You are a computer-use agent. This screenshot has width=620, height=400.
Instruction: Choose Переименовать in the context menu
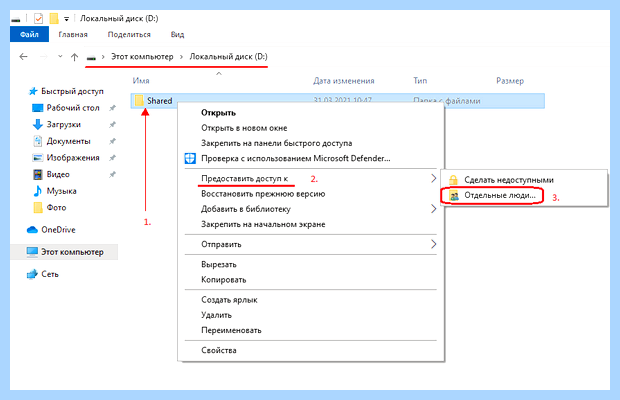click(231, 330)
